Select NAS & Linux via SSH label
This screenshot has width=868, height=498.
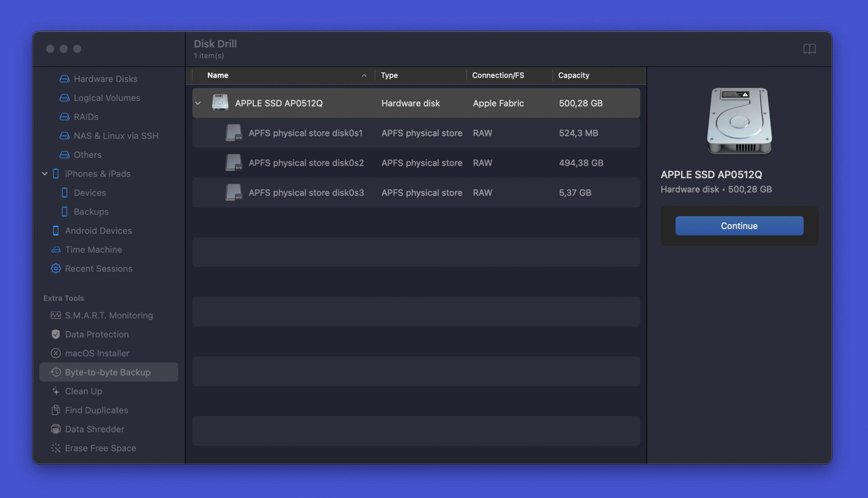pyautogui.click(x=116, y=136)
